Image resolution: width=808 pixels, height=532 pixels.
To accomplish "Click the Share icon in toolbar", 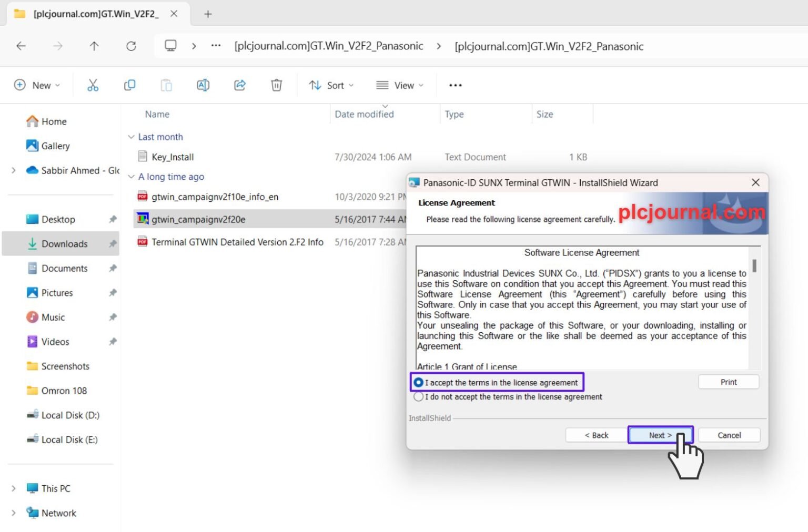I will (x=240, y=85).
